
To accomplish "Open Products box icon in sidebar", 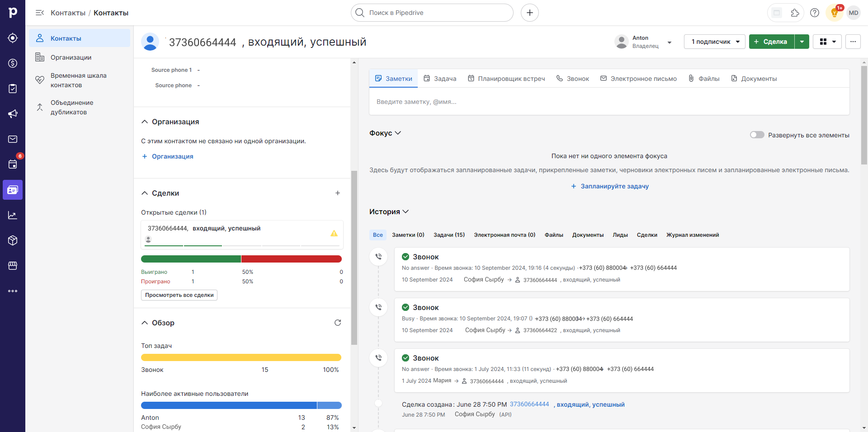I will (13, 240).
